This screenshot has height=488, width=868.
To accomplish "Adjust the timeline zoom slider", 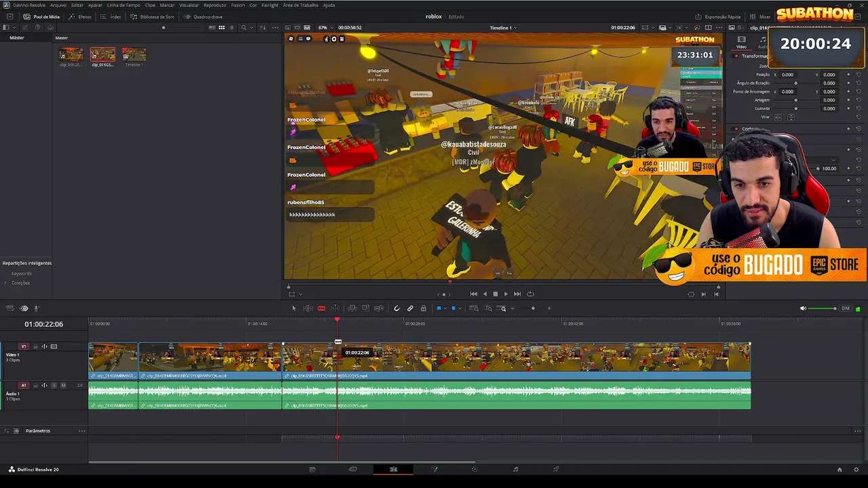I will [x=531, y=308].
